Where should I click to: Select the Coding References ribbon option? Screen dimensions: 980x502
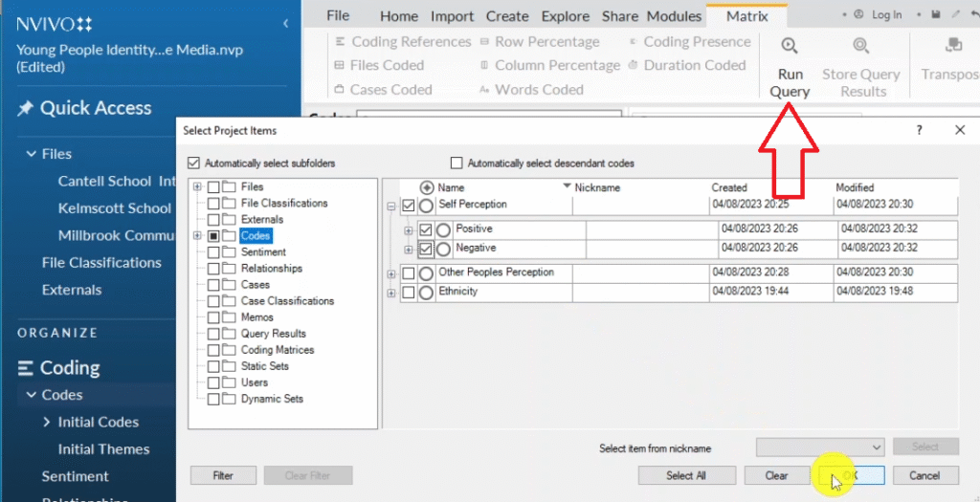pyautogui.click(x=410, y=42)
